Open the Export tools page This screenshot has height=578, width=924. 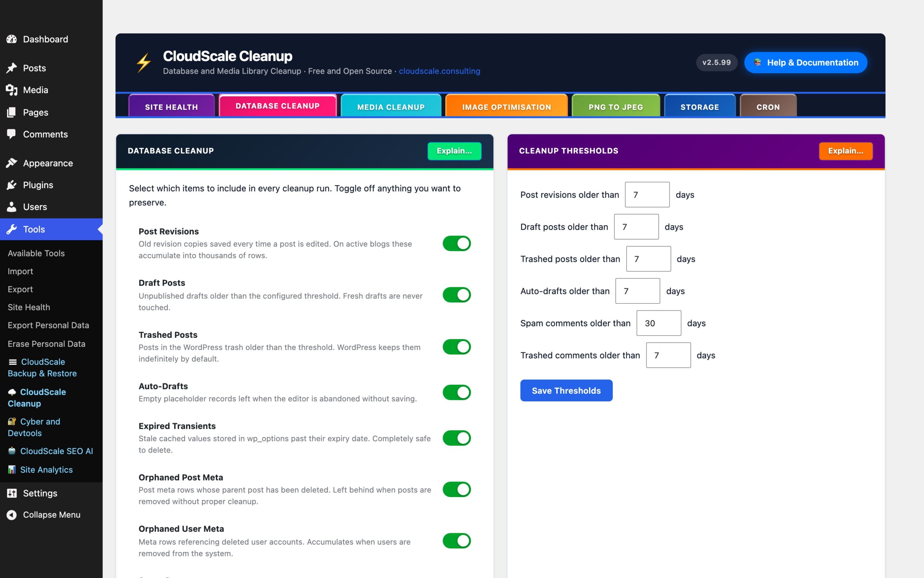tap(20, 289)
